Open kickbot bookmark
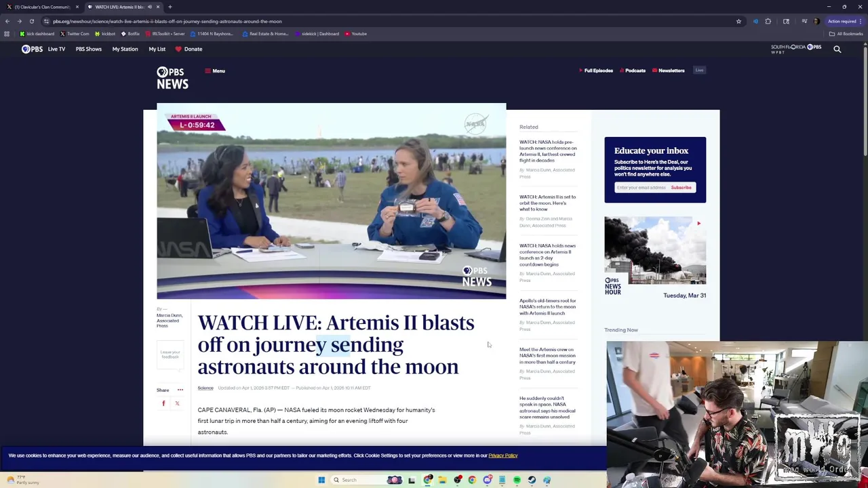This screenshot has height=488, width=868. click(105, 33)
